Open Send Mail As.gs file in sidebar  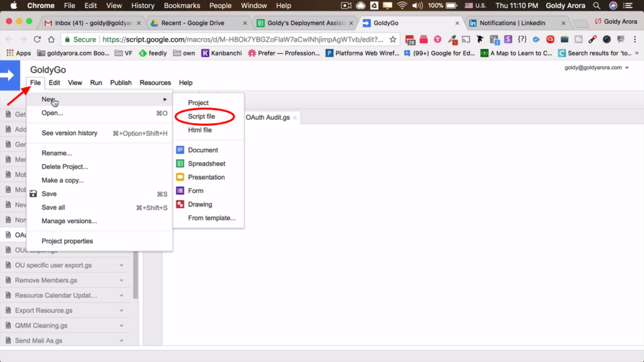(39, 341)
